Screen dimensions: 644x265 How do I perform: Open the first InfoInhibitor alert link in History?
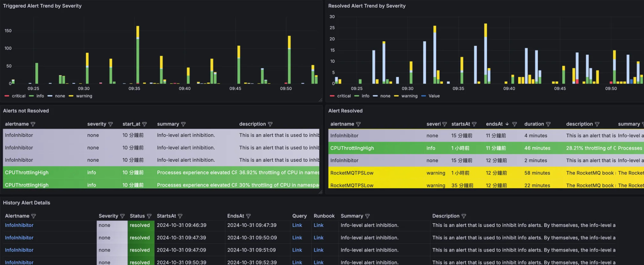pos(19,225)
